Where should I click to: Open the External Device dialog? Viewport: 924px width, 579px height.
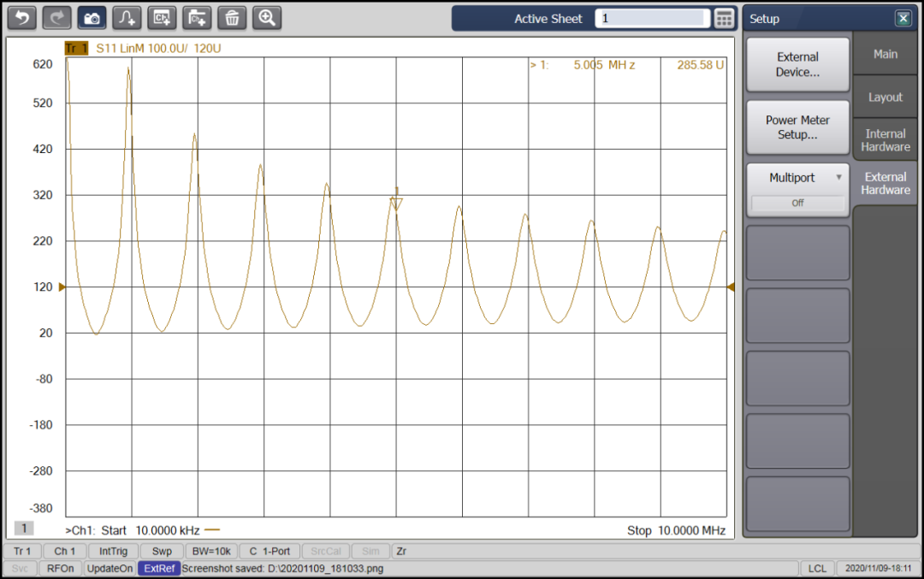pos(797,63)
